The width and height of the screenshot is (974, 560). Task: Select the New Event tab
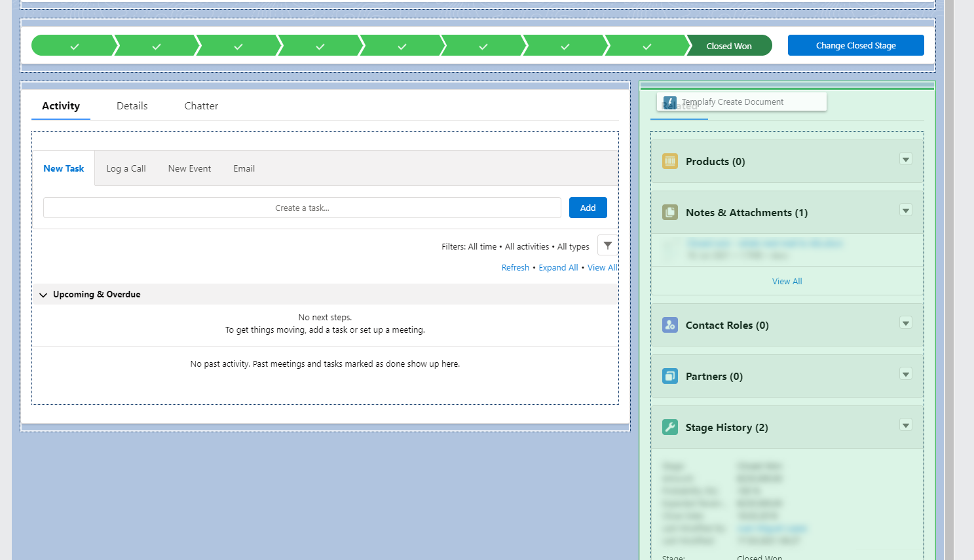coord(189,168)
